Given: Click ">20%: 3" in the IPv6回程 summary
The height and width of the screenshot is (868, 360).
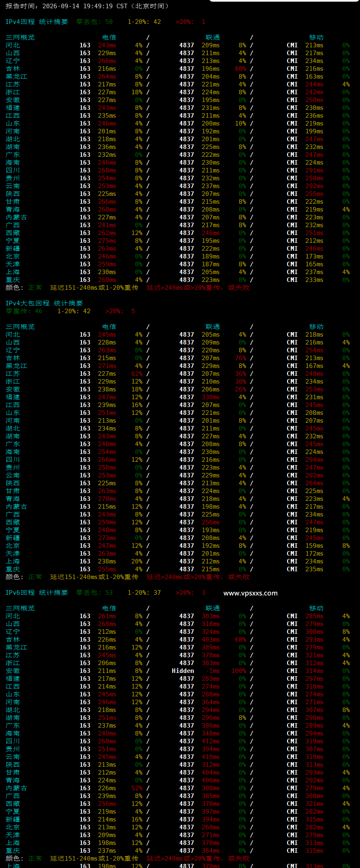Looking at the screenshot, I should point(190,593).
